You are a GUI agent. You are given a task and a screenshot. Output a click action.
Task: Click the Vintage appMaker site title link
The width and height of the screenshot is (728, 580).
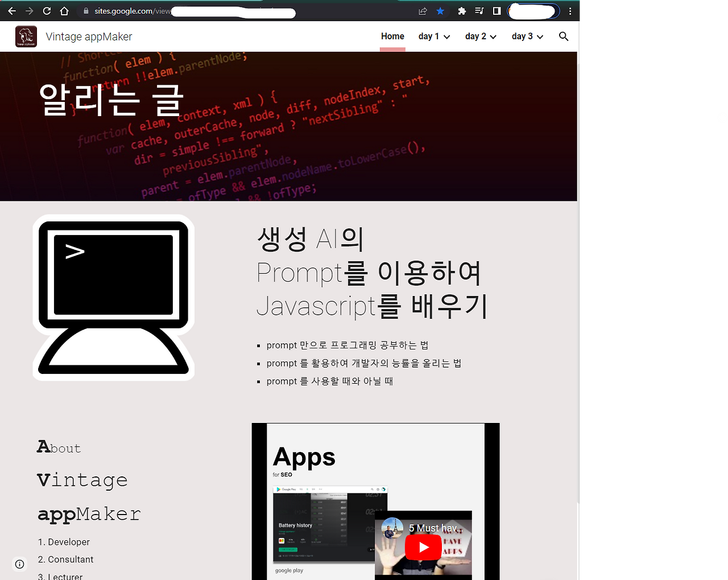click(88, 36)
